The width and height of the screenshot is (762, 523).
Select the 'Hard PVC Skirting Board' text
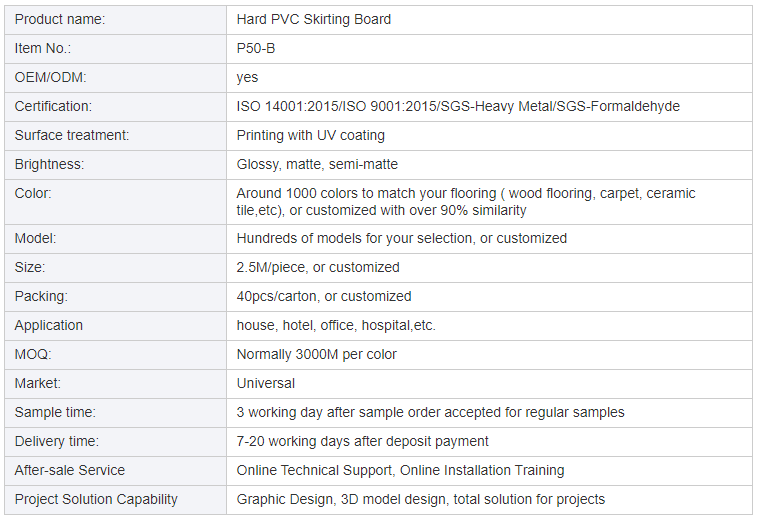click(314, 19)
